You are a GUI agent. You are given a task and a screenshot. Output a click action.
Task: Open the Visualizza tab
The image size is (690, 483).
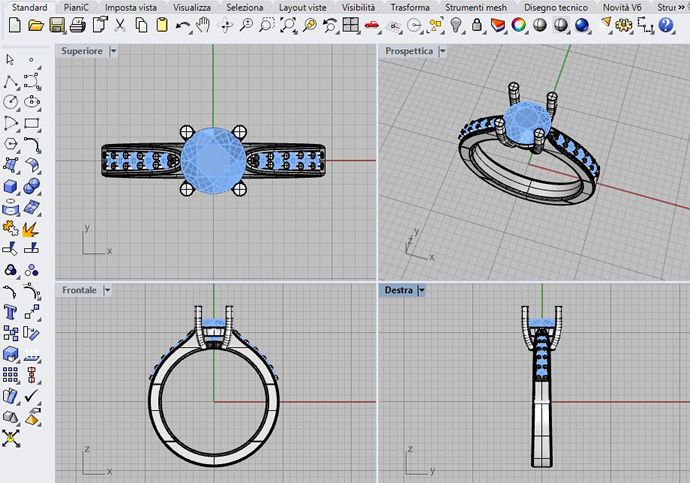coord(192,7)
